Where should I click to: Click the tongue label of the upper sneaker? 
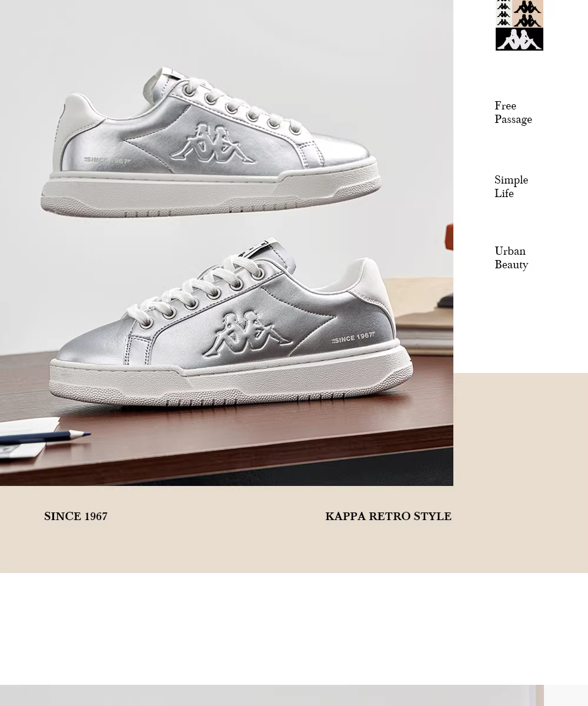(x=175, y=74)
